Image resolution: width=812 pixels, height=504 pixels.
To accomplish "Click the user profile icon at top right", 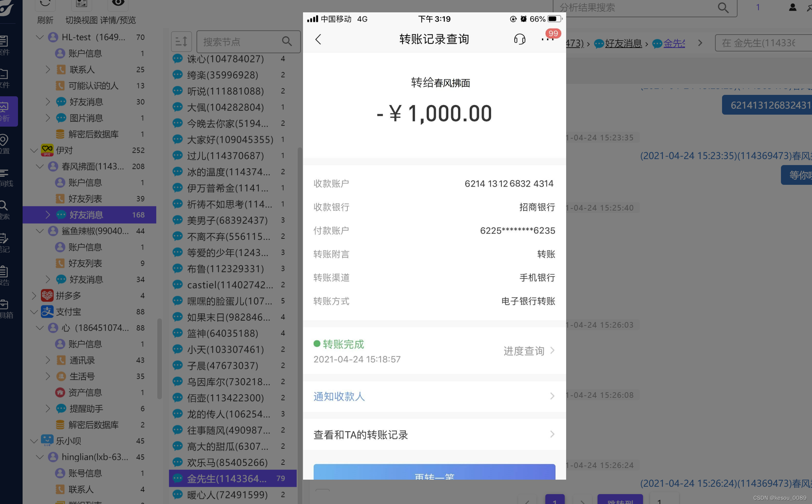I will coord(792,7).
